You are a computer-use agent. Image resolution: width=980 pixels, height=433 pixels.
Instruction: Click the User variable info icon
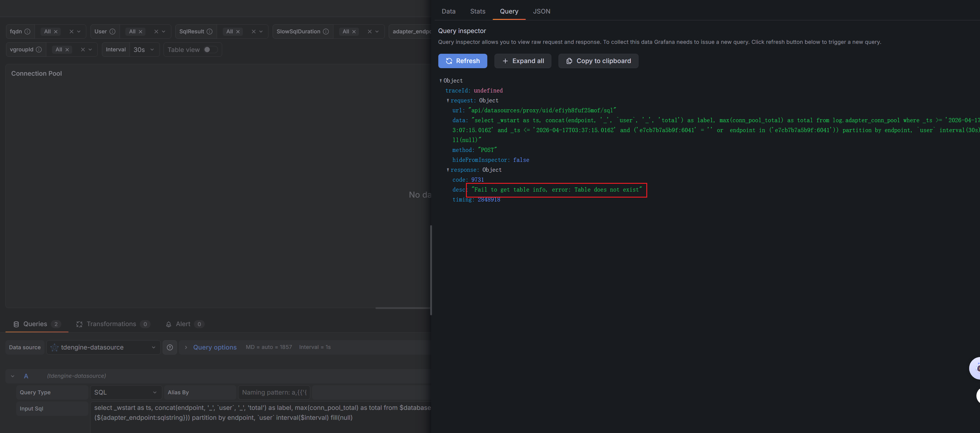pos(112,32)
